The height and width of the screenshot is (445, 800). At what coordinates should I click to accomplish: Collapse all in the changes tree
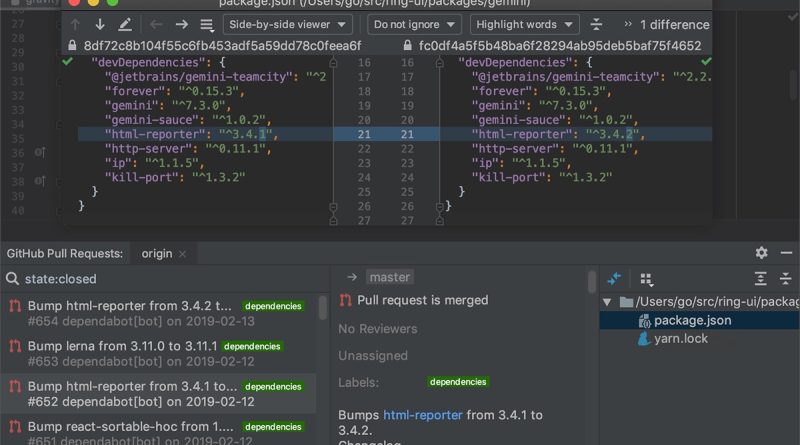pyautogui.click(x=785, y=279)
